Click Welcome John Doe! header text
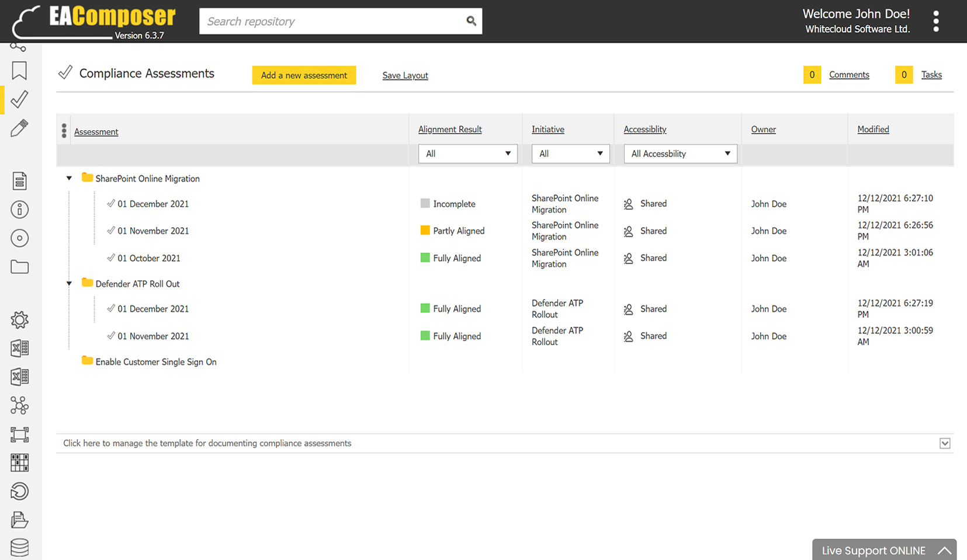 (x=856, y=13)
